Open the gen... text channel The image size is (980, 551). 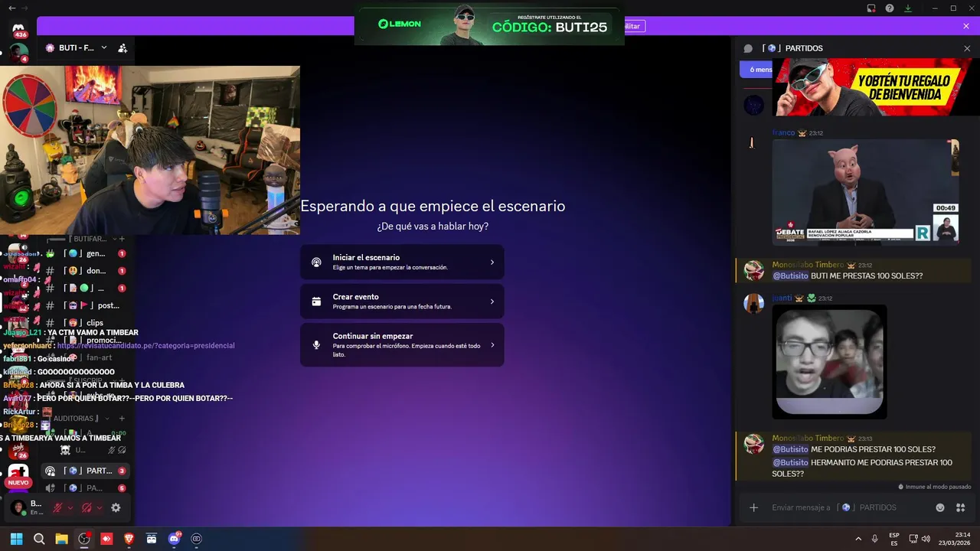(85, 253)
